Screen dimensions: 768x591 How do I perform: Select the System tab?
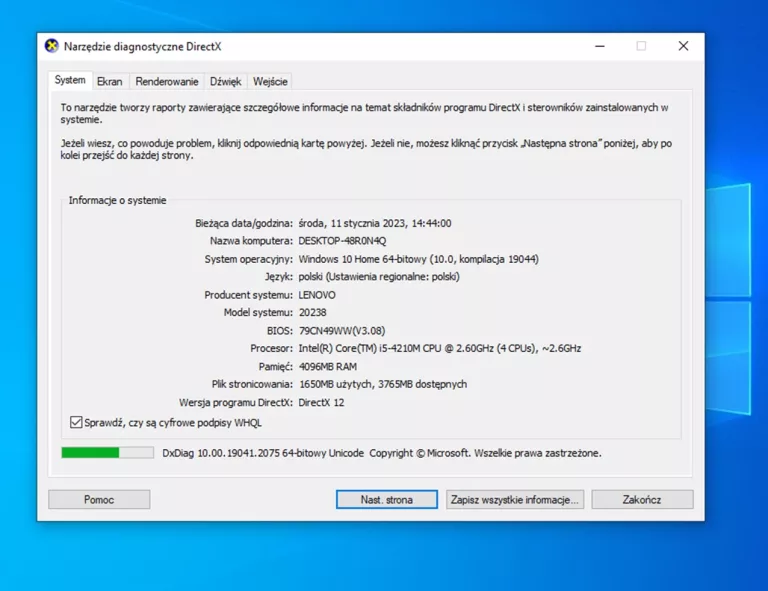70,81
